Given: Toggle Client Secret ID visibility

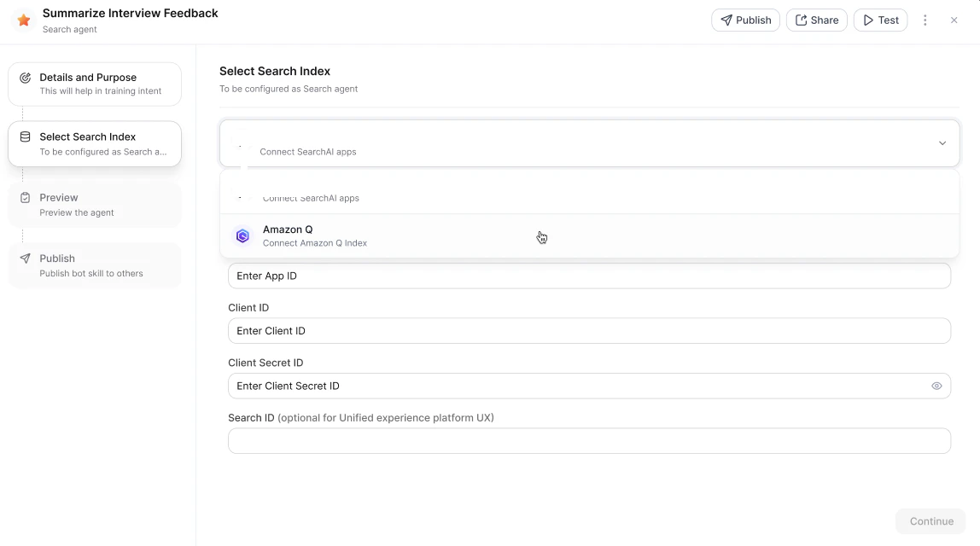Looking at the screenshot, I should pos(936,386).
